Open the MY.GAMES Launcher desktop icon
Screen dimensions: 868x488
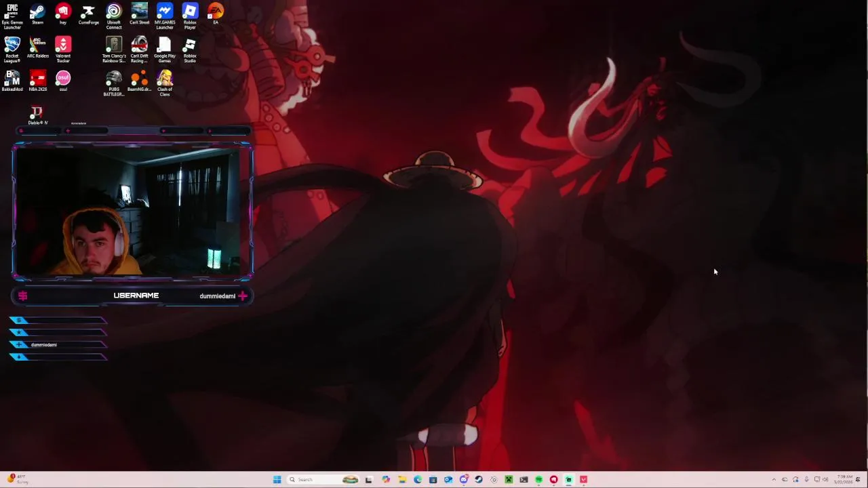[165, 16]
